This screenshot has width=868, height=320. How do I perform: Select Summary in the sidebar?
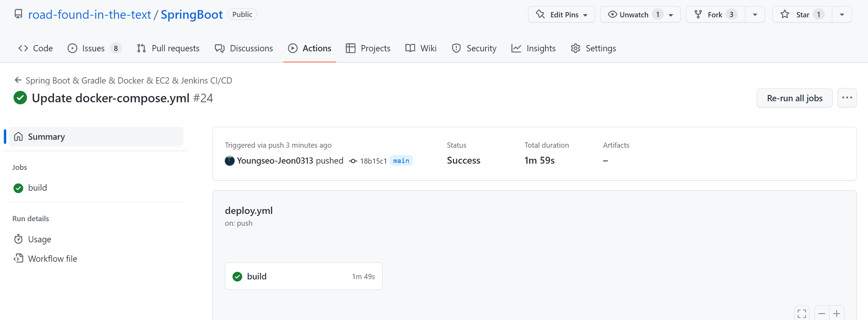[96, 137]
